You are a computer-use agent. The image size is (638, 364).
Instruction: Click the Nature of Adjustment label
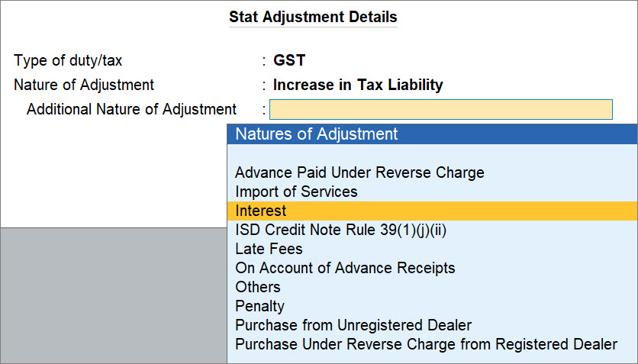pos(84,85)
